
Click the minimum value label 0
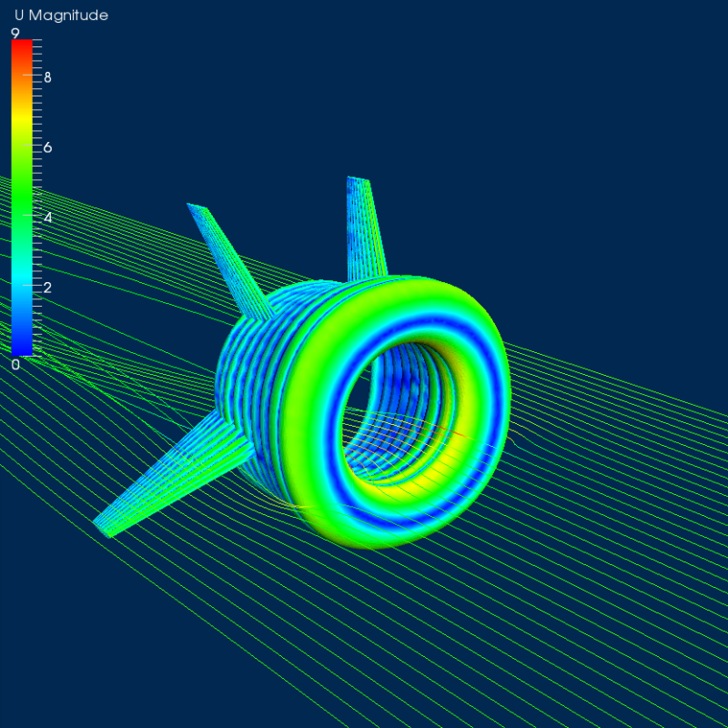tap(15, 365)
